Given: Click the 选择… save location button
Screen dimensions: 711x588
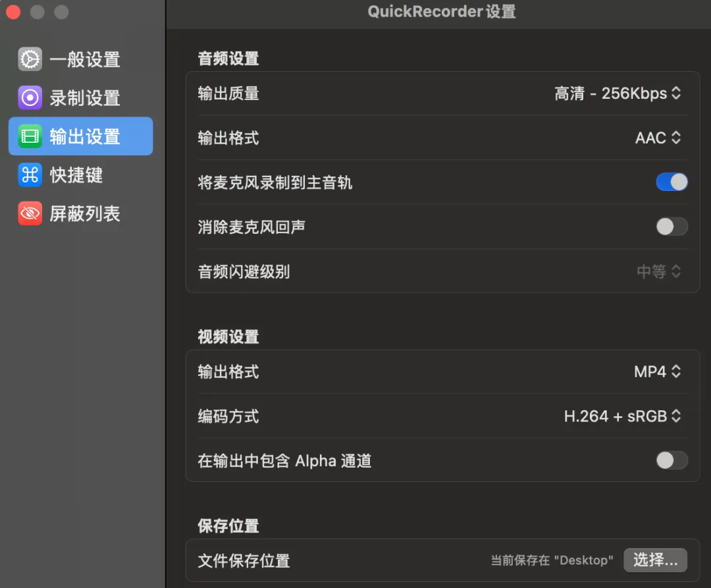Looking at the screenshot, I should click(655, 560).
